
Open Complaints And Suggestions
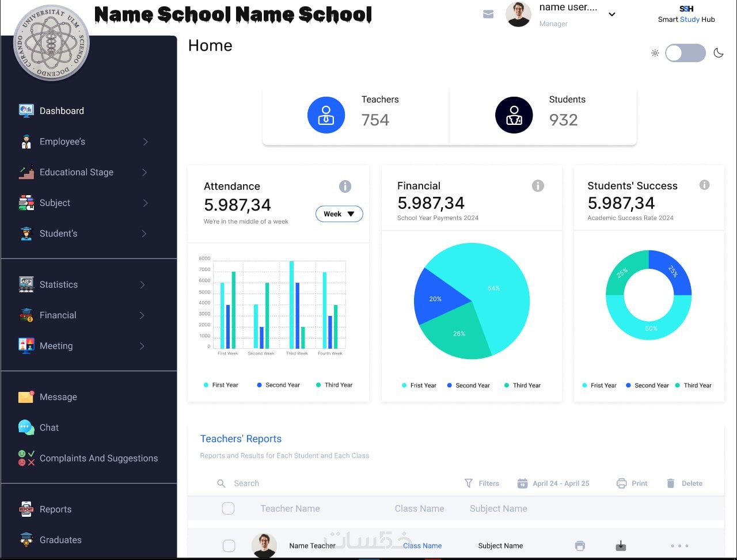(x=89, y=458)
